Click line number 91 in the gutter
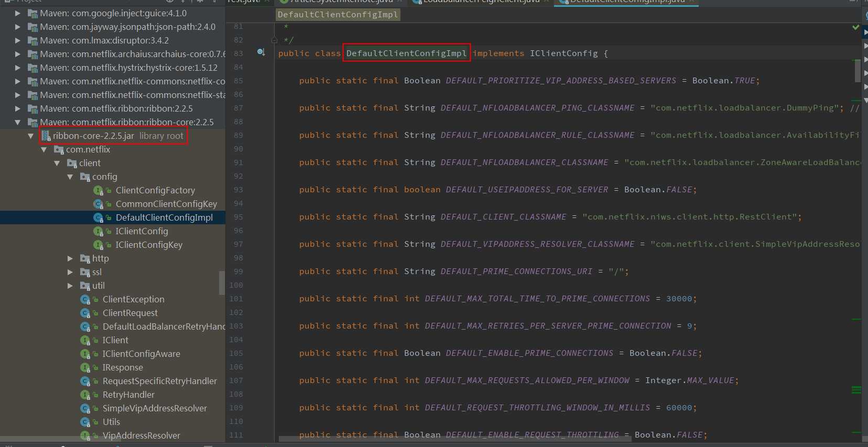The width and height of the screenshot is (868, 447). pos(238,162)
